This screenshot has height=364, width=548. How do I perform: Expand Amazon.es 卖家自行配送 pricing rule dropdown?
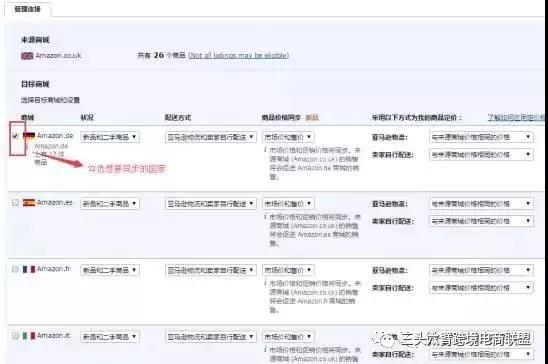pos(481,221)
